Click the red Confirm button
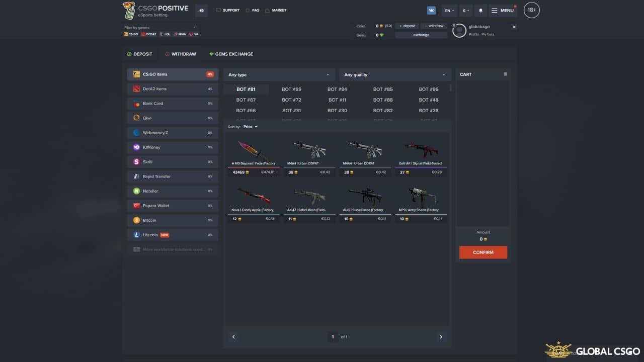This screenshot has height=362, width=644. pos(483,252)
